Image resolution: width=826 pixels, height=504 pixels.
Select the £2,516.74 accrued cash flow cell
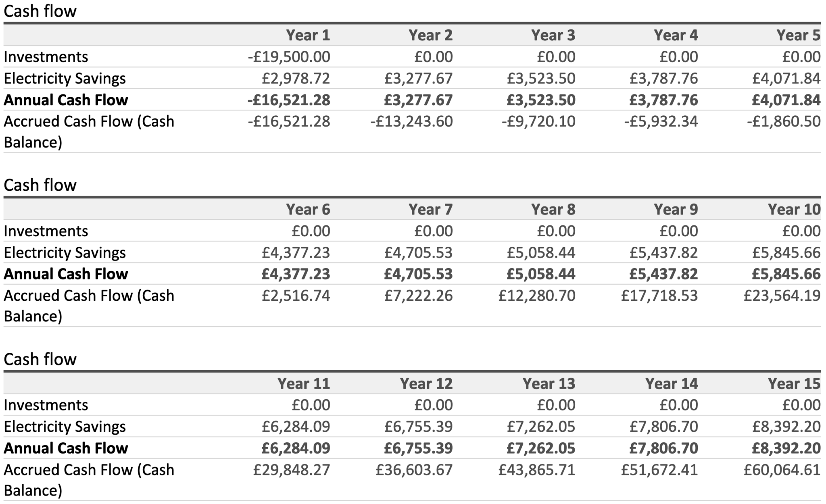[x=296, y=296]
